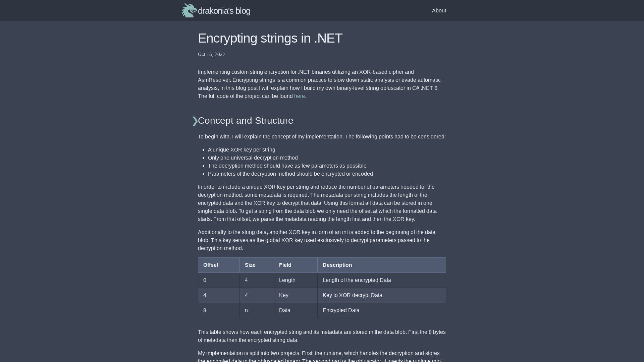Select the Encrypted Data table row

322,310
